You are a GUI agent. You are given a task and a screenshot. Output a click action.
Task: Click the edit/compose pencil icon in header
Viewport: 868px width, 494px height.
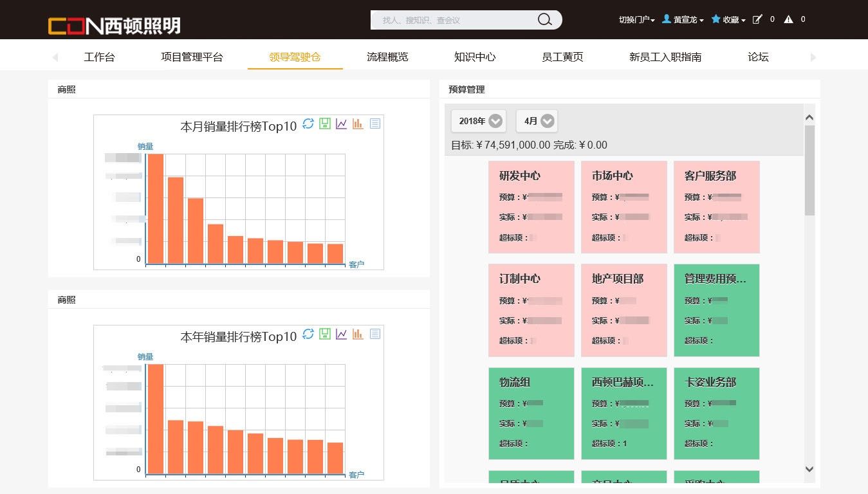[x=757, y=19]
